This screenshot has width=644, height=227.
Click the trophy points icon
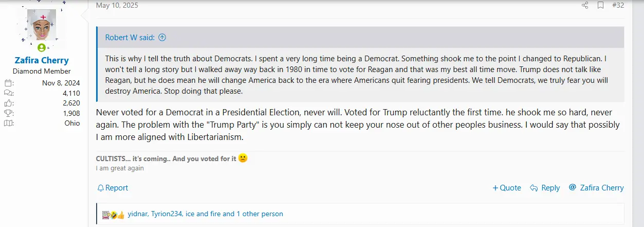point(8,113)
